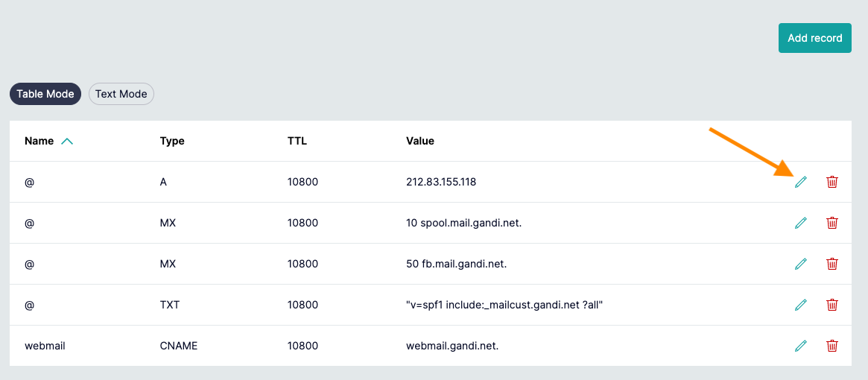Edit the TXT spf1 record

(800, 305)
